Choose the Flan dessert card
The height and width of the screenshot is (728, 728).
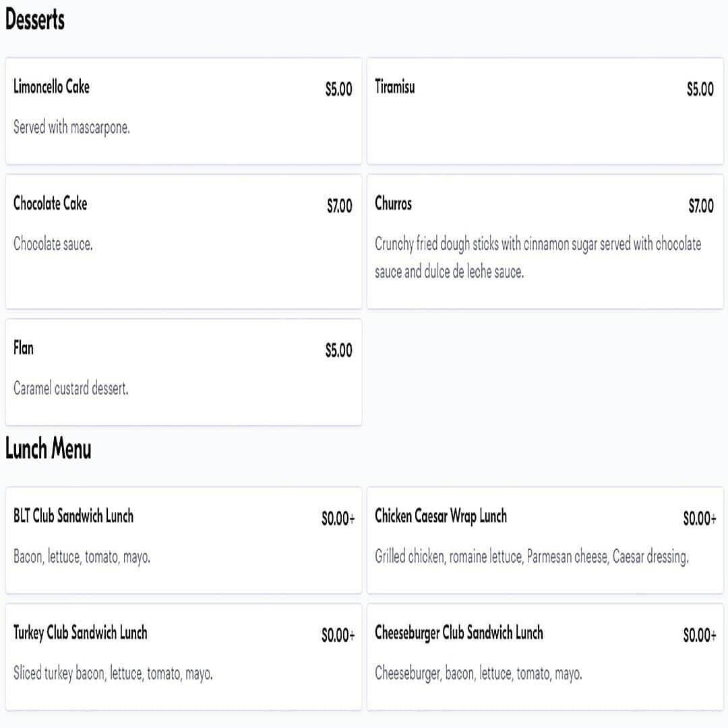coord(183,372)
